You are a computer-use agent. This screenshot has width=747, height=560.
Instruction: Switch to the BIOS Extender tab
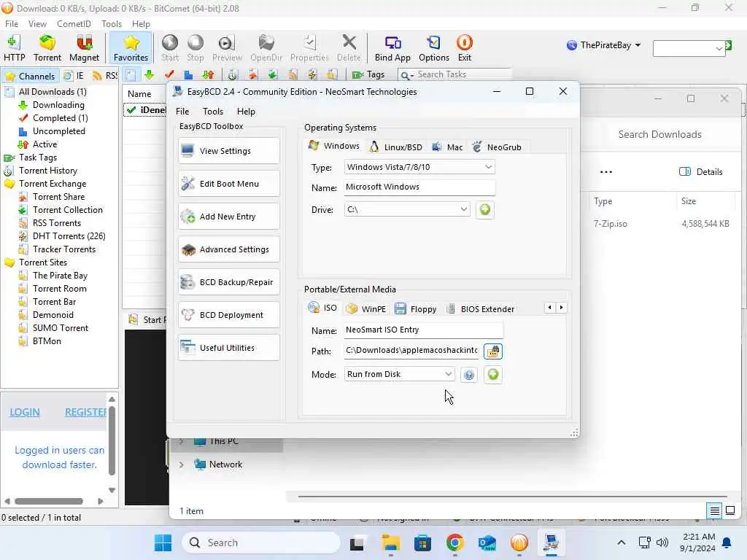(480, 309)
